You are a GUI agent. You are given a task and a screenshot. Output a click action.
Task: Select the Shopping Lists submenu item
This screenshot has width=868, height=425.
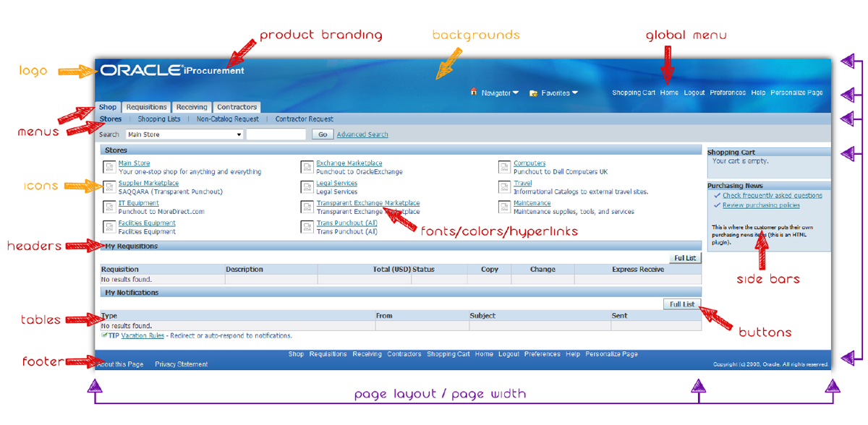pos(159,119)
